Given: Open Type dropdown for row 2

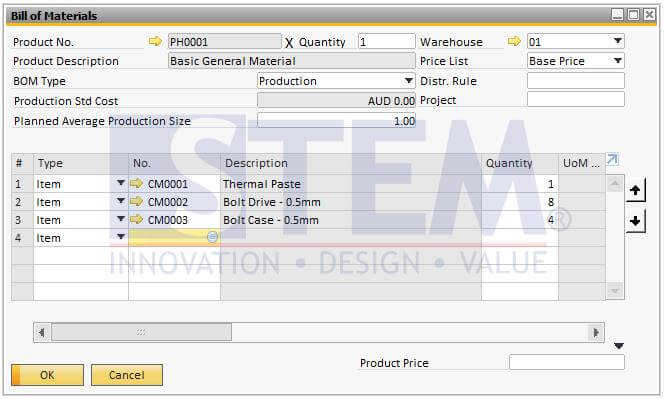Looking at the screenshot, I should point(121,201).
